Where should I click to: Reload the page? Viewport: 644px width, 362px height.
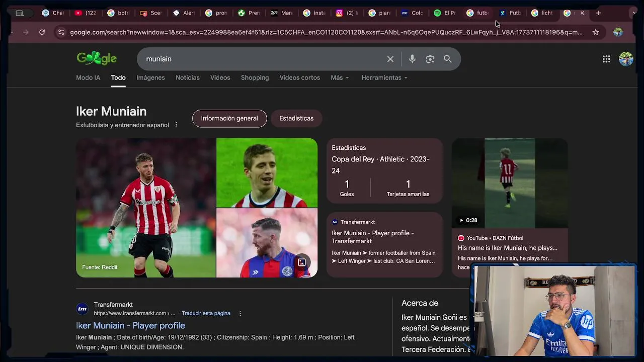pos(42,32)
